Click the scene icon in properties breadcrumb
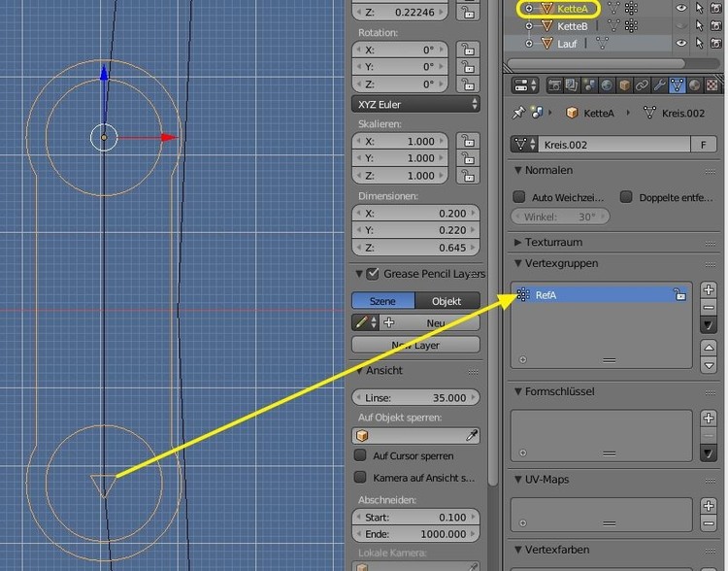Screen dimensions: 728x571 pyautogui.click(x=537, y=113)
